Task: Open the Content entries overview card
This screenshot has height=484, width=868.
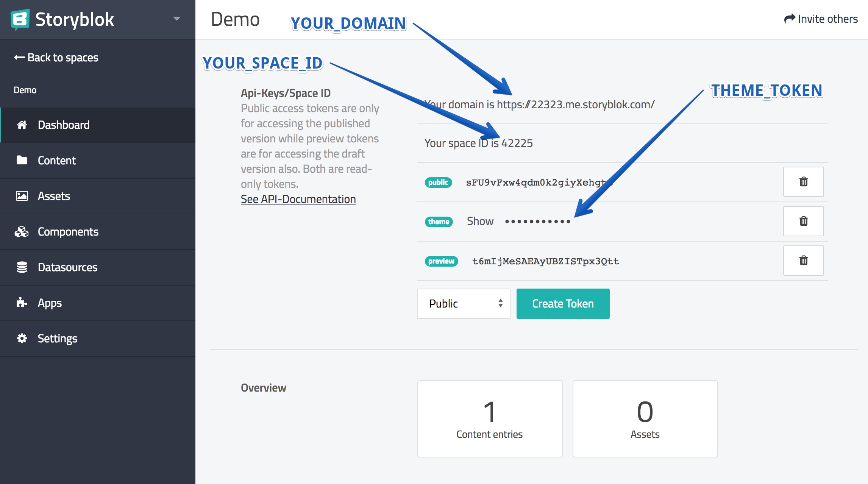Action: 490,418
